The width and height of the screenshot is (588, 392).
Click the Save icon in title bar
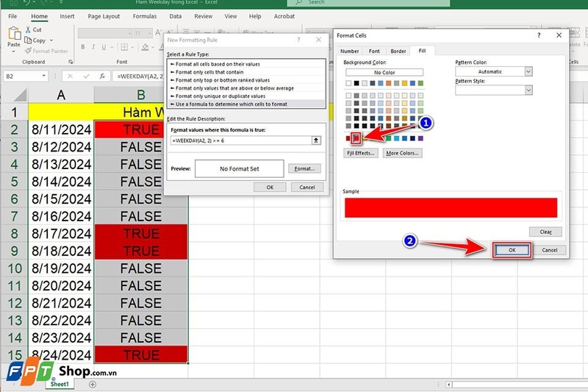[14, 2]
